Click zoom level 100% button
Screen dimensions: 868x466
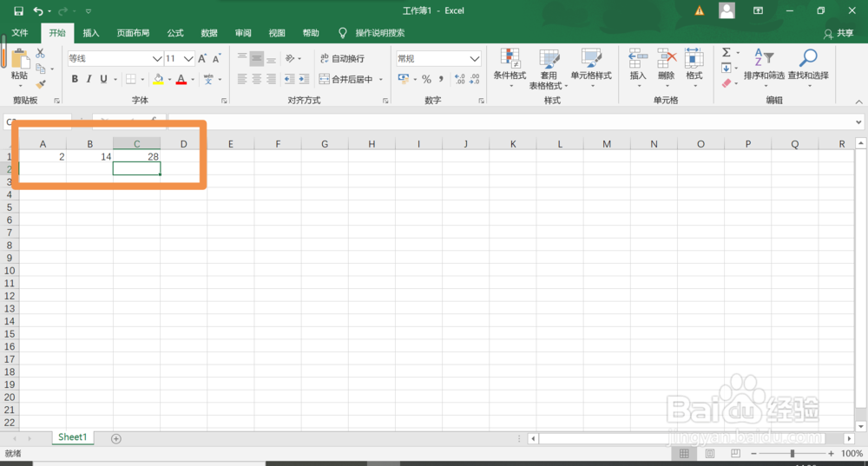point(852,453)
